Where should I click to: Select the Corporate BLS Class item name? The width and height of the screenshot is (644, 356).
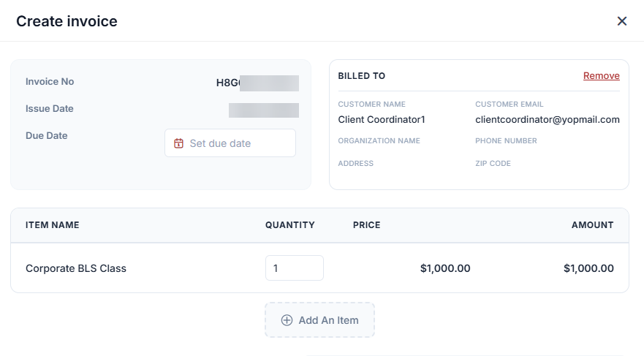(76, 268)
